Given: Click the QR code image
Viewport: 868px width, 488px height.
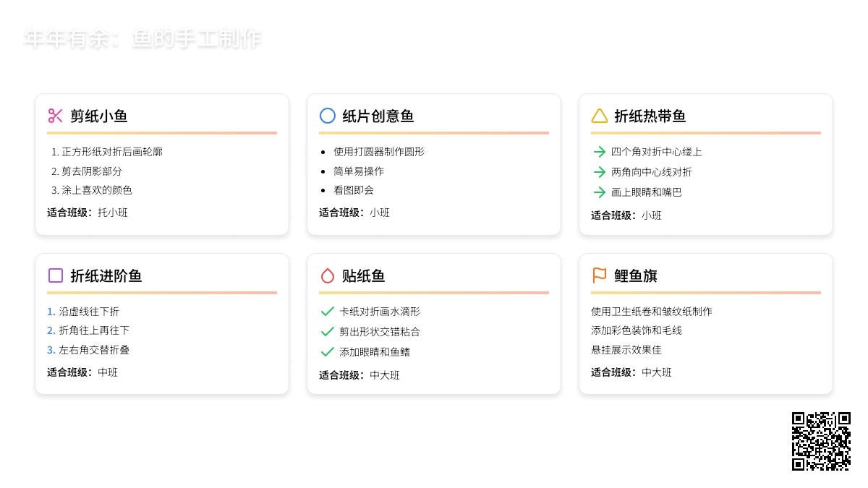Looking at the screenshot, I should point(821,441).
